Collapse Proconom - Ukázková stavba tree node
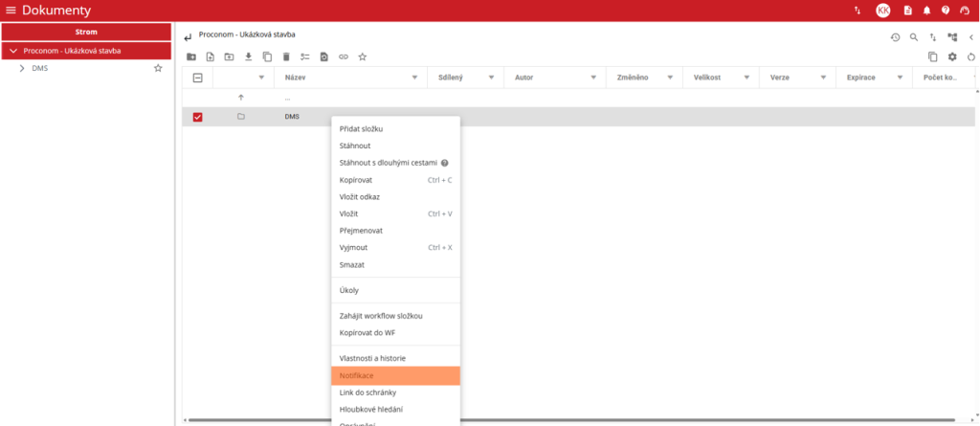The image size is (980, 426). (13, 50)
